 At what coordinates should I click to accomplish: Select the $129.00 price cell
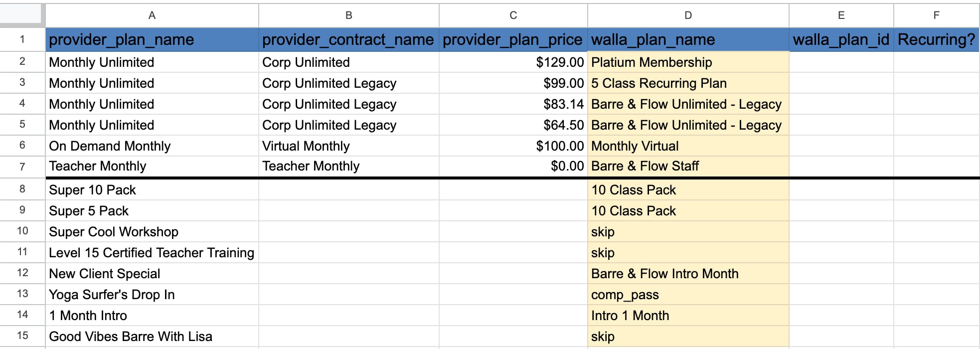(513, 62)
